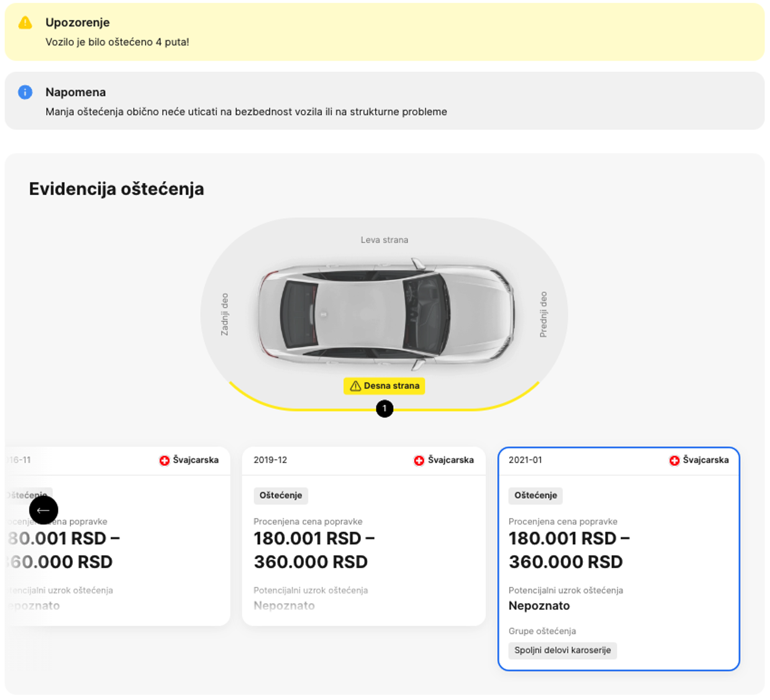Click the Evidencija oštećenja heading
The width and height of the screenshot is (770, 700).
coord(116,189)
